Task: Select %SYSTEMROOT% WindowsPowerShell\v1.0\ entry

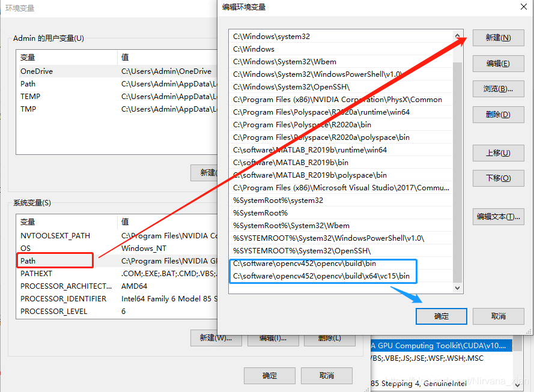Action: click(341, 238)
